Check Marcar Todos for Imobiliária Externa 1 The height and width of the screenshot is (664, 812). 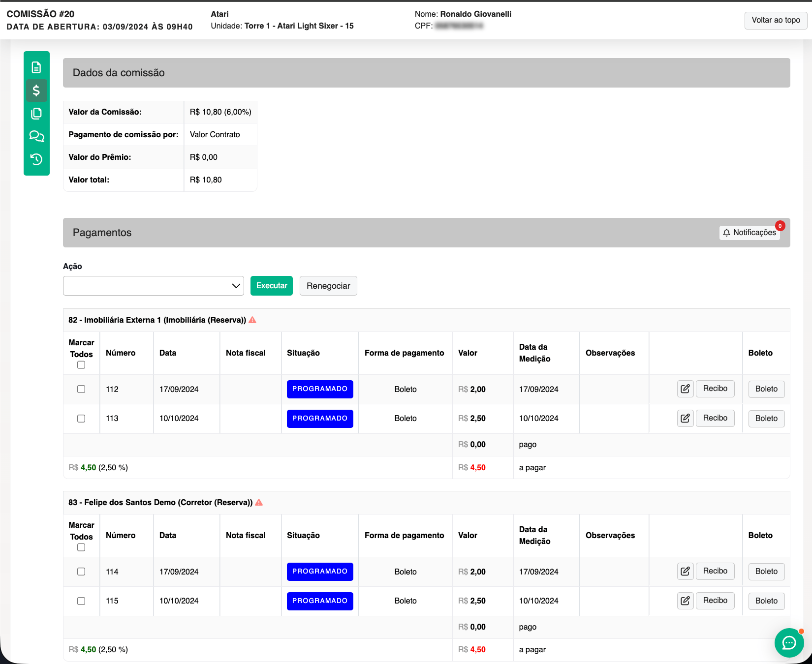81,365
